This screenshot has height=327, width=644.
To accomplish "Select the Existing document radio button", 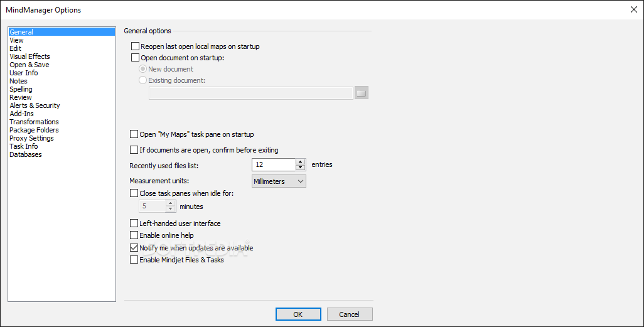I will [x=142, y=80].
